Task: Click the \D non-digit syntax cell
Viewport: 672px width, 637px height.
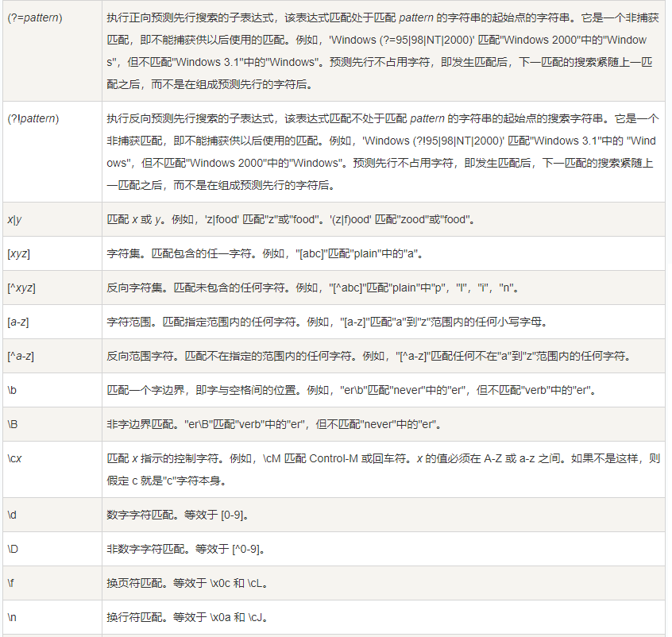Action: 52,549
